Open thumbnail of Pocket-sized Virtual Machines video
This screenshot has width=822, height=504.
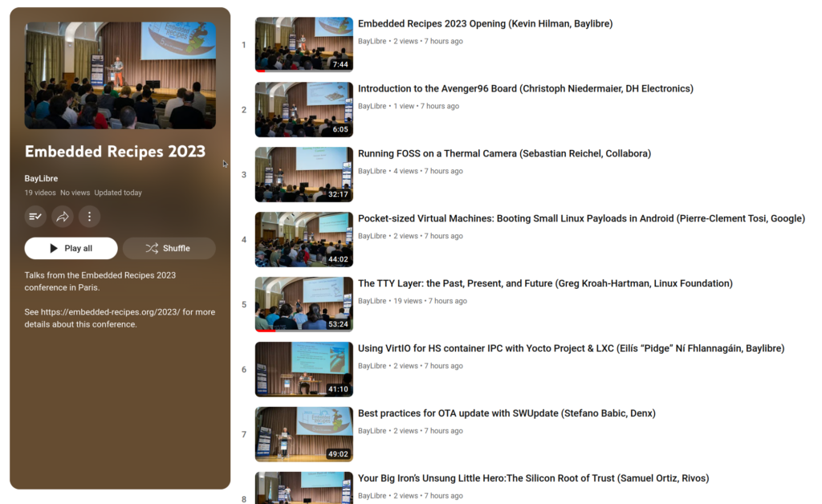click(x=304, y=239)
